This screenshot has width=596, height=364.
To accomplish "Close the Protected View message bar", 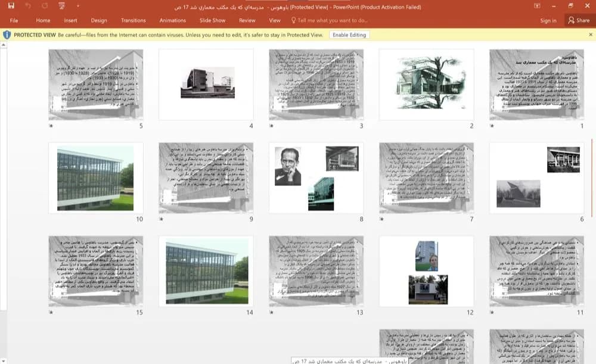I will click(591, 35).
